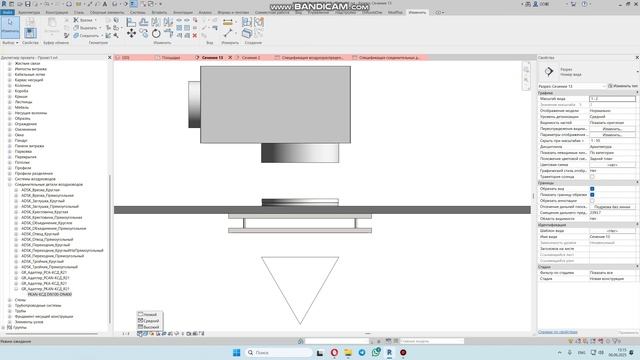The width and height of the screenshot is (640, 360).
Task: Close the Сечение 13 view tab
Action: [230, 58]
